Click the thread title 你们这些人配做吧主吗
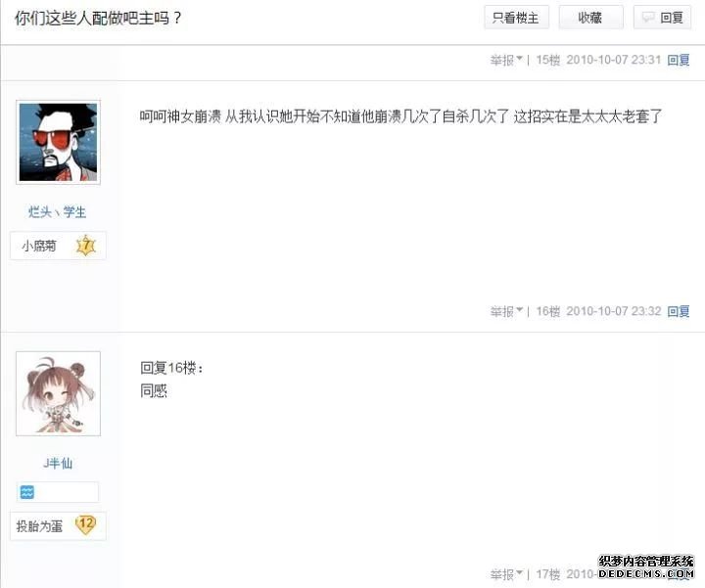Image resolution: width=705 pixels, height=588 pixels. coord(98,18)
